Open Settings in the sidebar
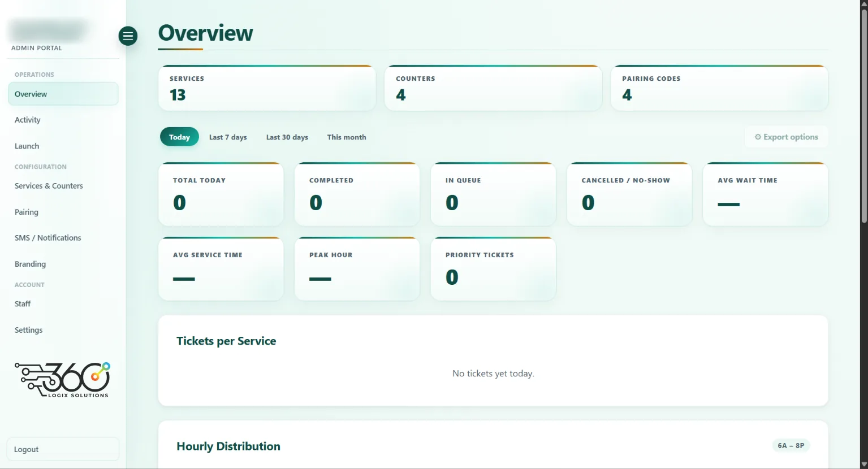This screenshot has width=868, height=469. coord(63,330)
